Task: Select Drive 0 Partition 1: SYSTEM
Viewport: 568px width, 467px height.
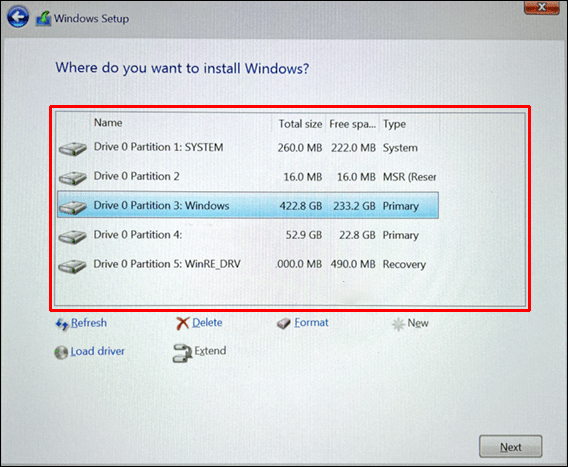Action: [248, 147]
